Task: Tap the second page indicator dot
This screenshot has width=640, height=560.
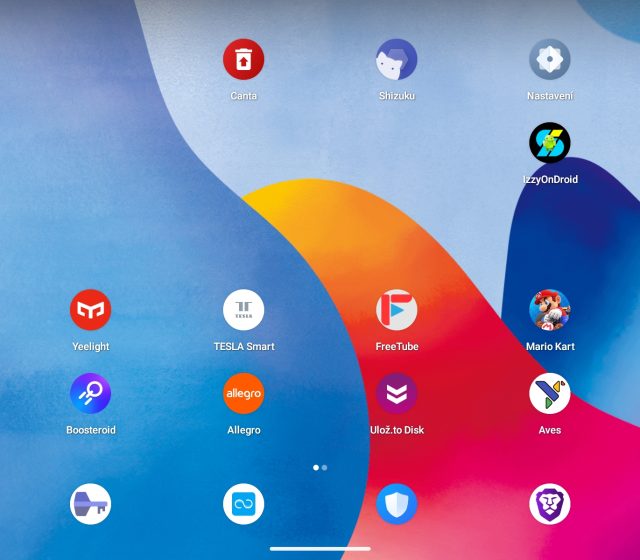Action: point(325,467)
